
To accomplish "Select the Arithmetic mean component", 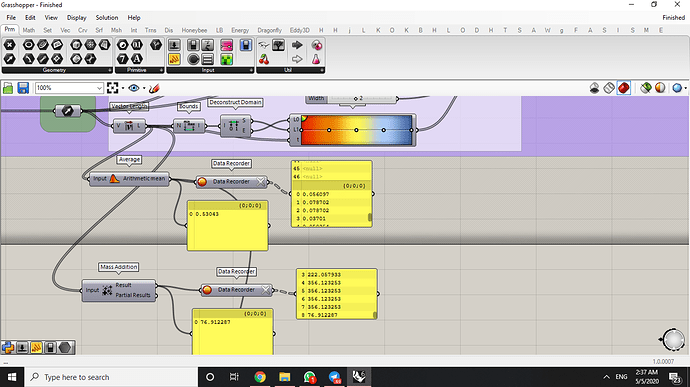I will point(129,179).
